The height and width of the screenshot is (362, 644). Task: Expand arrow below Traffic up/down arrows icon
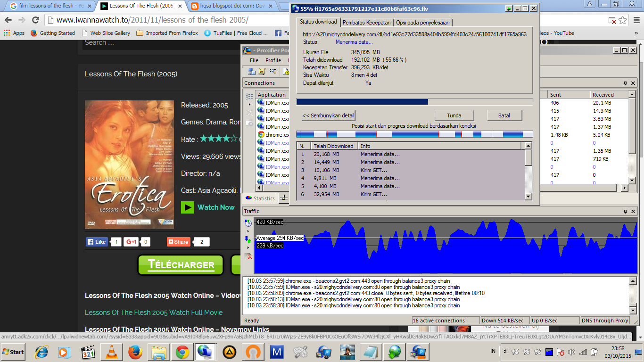pyautogui.click(x=248, y=247)
